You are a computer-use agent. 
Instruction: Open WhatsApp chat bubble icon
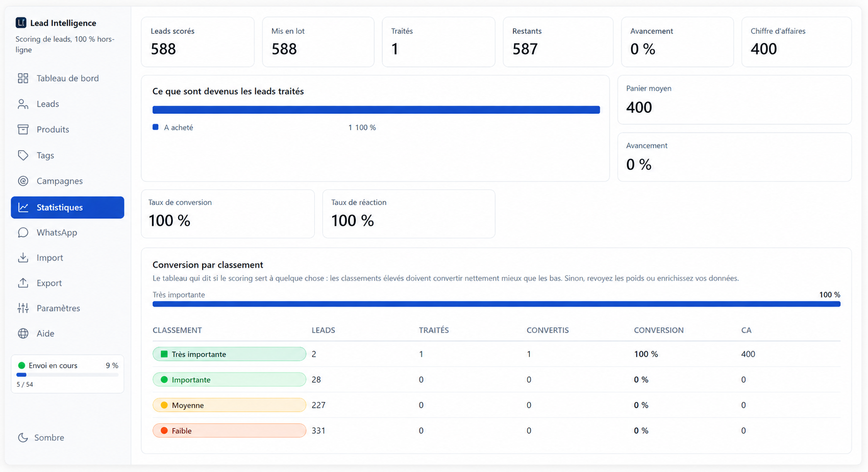[x=23, y=232]
